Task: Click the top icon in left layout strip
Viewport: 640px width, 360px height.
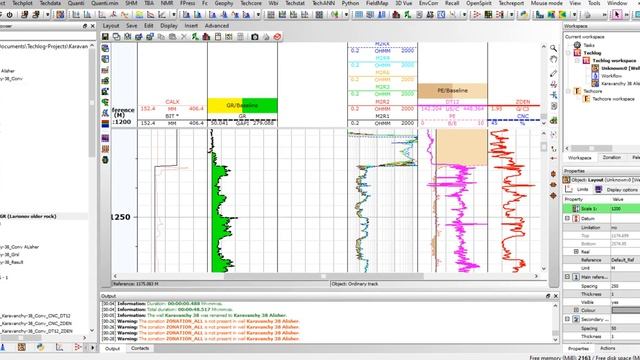Action: tap(105, 48)
